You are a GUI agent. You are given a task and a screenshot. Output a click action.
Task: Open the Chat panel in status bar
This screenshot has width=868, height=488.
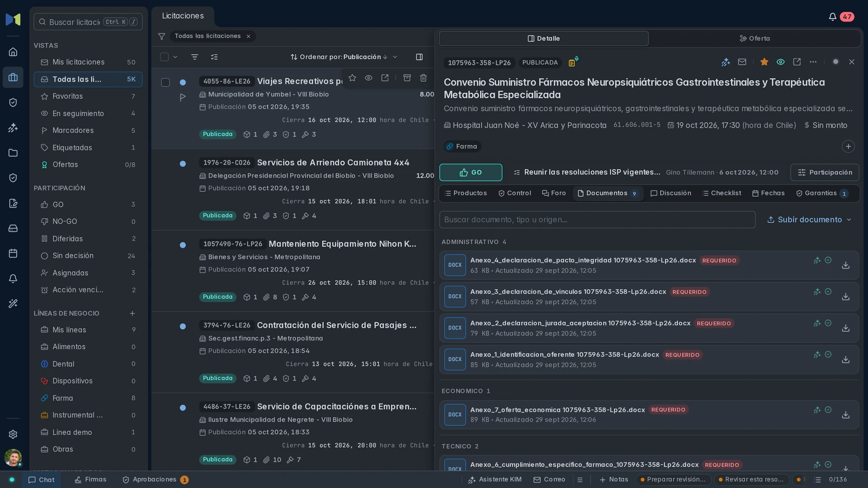[41, 480]
